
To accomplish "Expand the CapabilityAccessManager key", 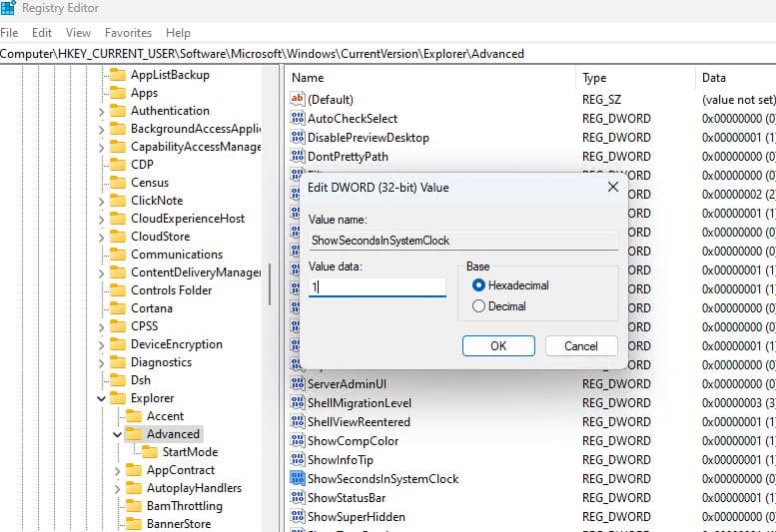I will (102, 148).
